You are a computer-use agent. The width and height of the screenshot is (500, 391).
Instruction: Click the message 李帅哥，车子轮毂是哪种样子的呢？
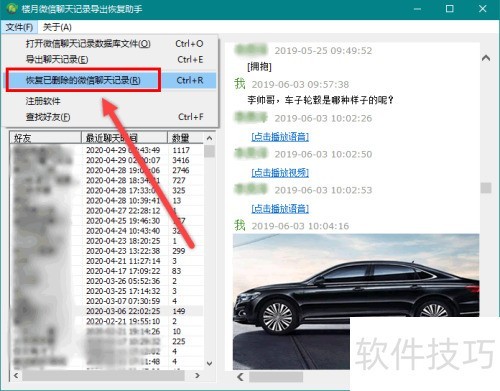coord(321,100)
